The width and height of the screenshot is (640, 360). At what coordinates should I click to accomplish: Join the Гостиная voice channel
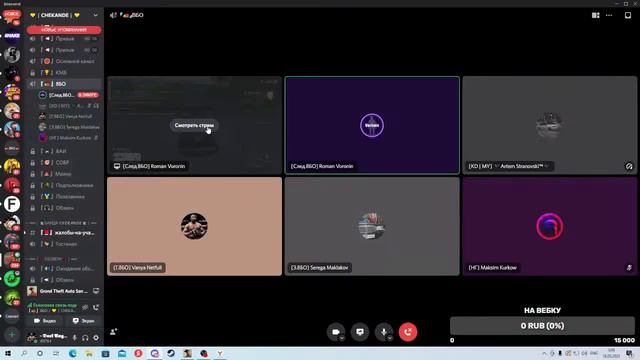pos(63,244)
